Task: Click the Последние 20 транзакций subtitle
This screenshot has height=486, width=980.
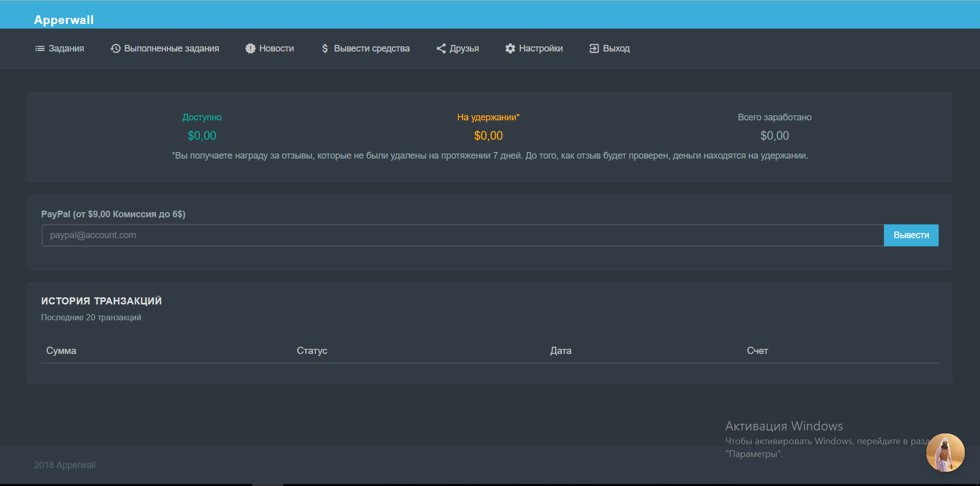Action: click(91, 317)
